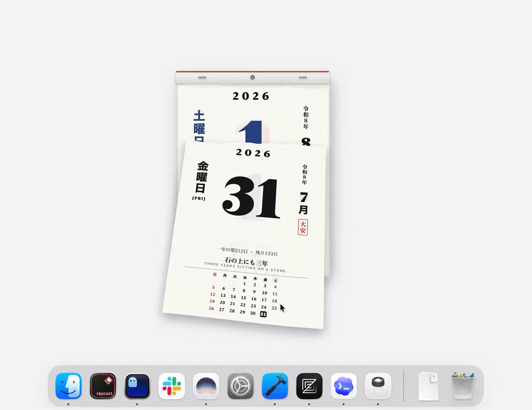Click the proverb 石の上にも三年
Viewport: 532px width, 410px height.
click(x=246, y=262)
